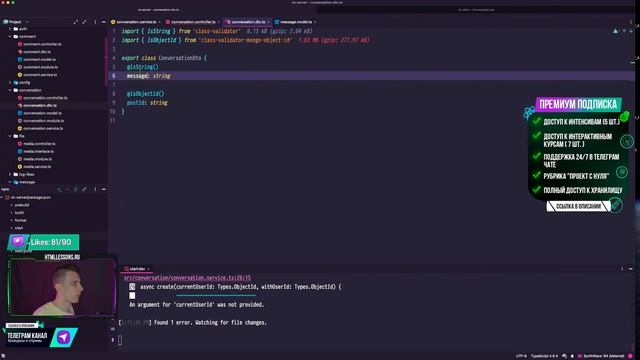Collapse the comment folder
This screenshot has width=640, height=360.
[x=10, y=36]
